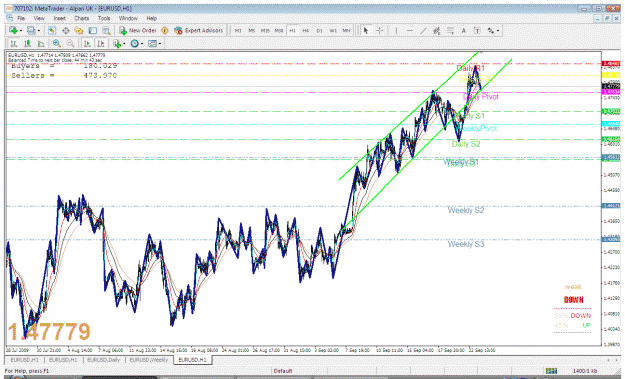Screen dimensions: 625x379
Task: Expand the Profiles dropdown arrow
Action: (x=39, y=31)
